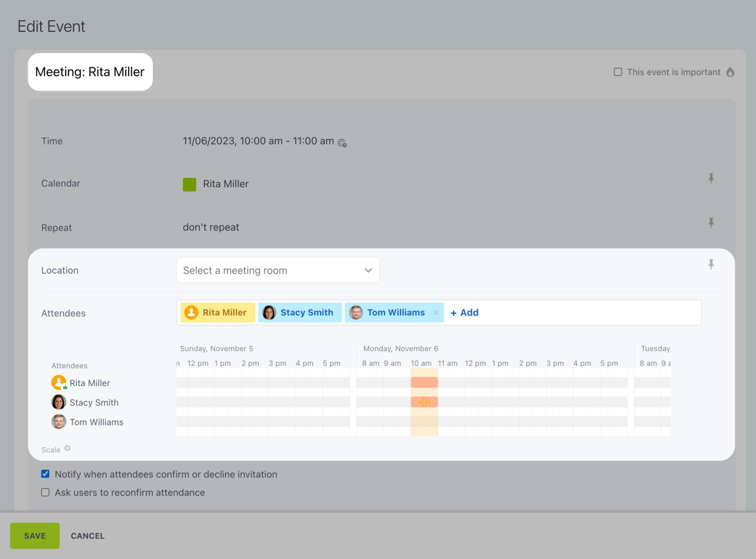Remove Tom Williams from attendees
The height and width of the screenshot is (559, 756).
pyautogui.click(x=436, y=313)
